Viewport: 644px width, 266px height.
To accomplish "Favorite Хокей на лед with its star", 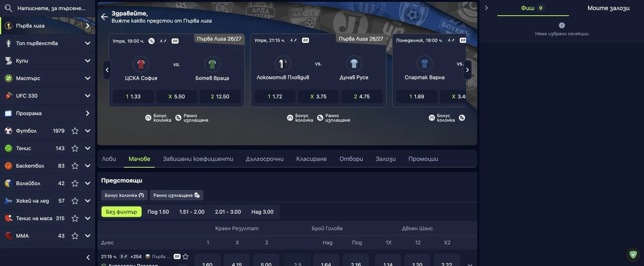I will [75, 201].
